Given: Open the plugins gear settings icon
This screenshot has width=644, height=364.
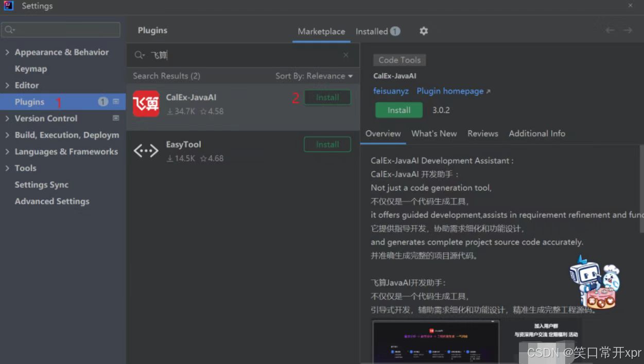Looking at the screenshot, I should pos(424,31).
